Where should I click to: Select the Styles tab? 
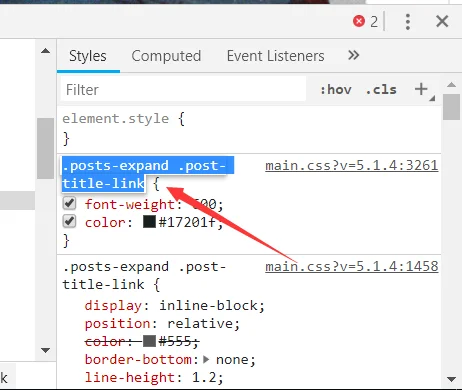[88, 56]
